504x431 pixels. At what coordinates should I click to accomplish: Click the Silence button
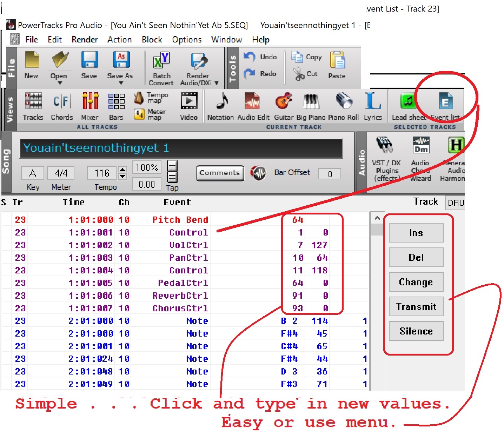tap(416, 331)
